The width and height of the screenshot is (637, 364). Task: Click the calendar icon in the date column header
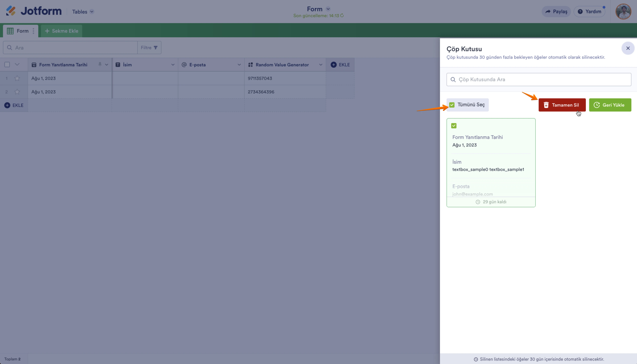pos(34,65)
